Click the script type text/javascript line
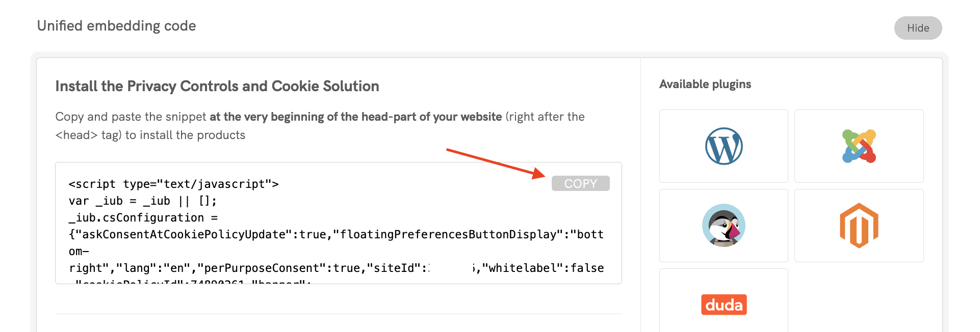 coord(173,184)
